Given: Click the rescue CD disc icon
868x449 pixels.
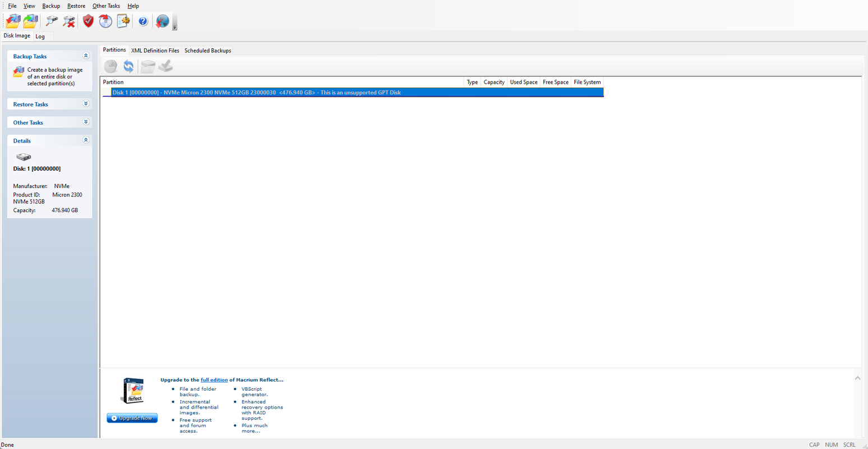Looking at the screenshot, I should point(105,21).
